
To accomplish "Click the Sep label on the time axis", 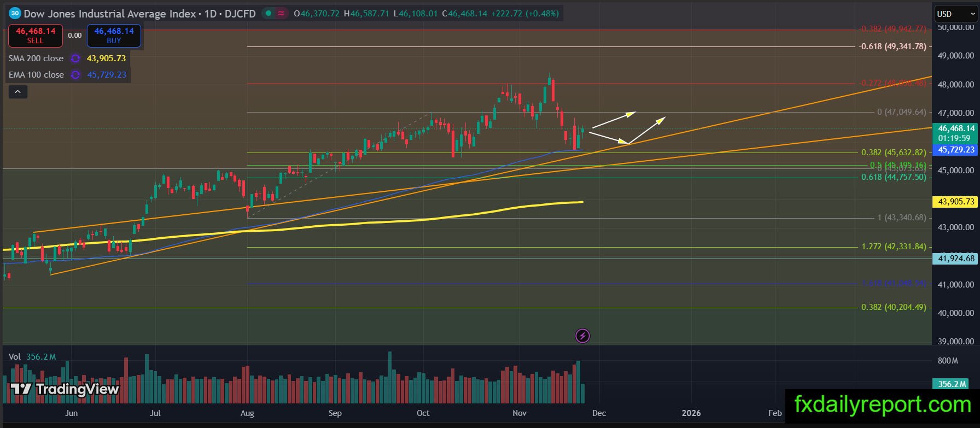I will pos(335,413).
